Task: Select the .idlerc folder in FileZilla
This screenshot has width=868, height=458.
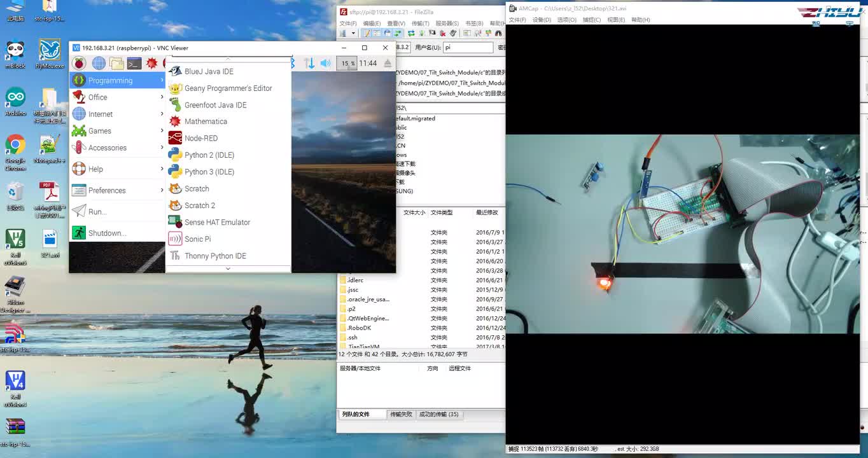Action: pyautogui.click(x=355, y=280)
